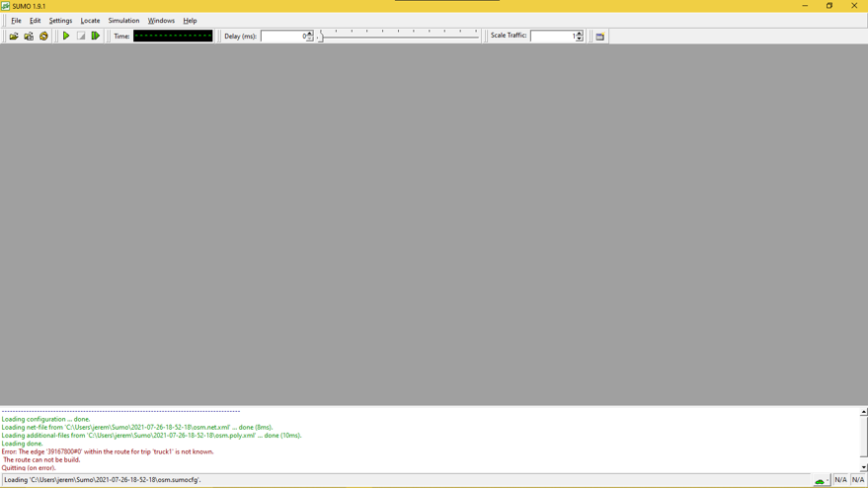This screenshot has height=489, width=868.
Task: Open the File menu
Action: 16,21
